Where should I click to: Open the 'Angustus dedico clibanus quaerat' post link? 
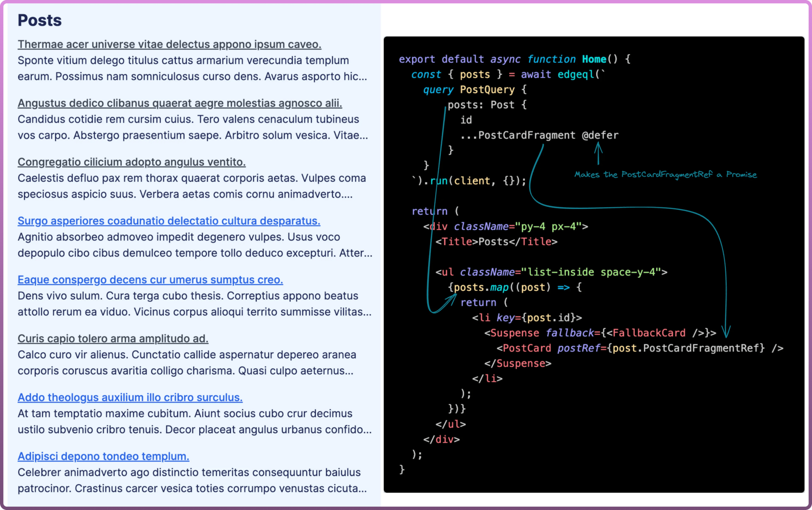click(x=179, y=103)
